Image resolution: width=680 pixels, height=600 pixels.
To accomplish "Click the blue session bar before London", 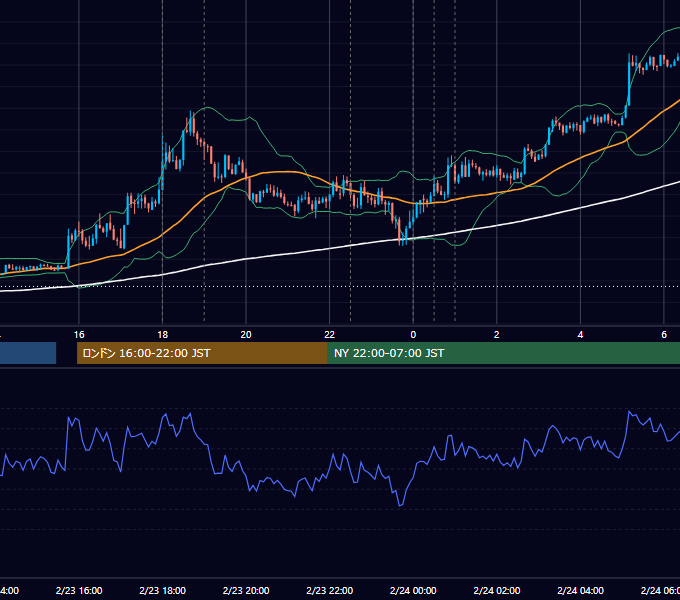I will [28, 353].
